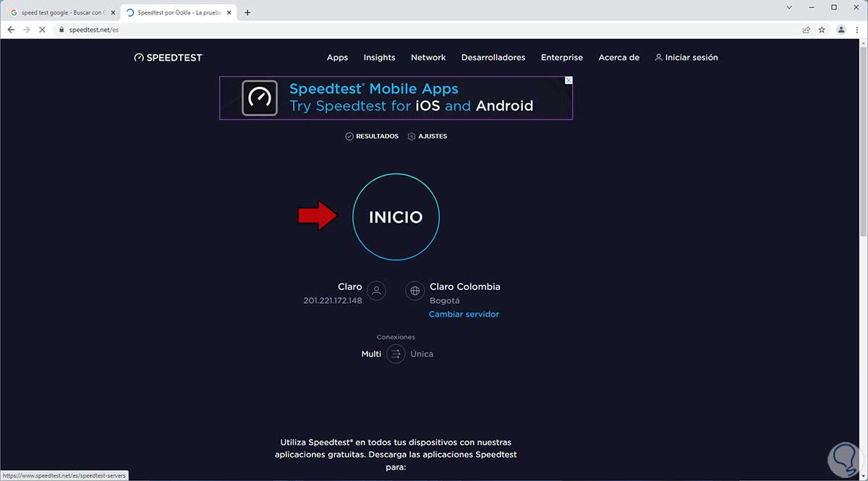The image size is (868, 481).
Task: Open the Apps menu item
Action: coord(337,57)
